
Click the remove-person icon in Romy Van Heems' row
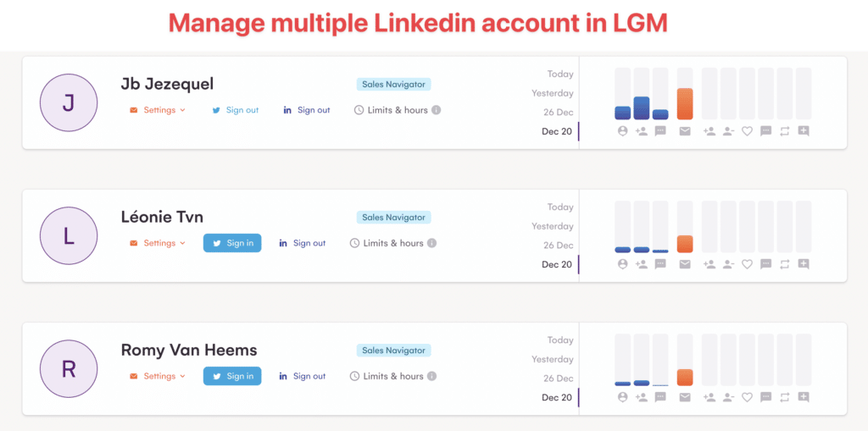[728, 396]
